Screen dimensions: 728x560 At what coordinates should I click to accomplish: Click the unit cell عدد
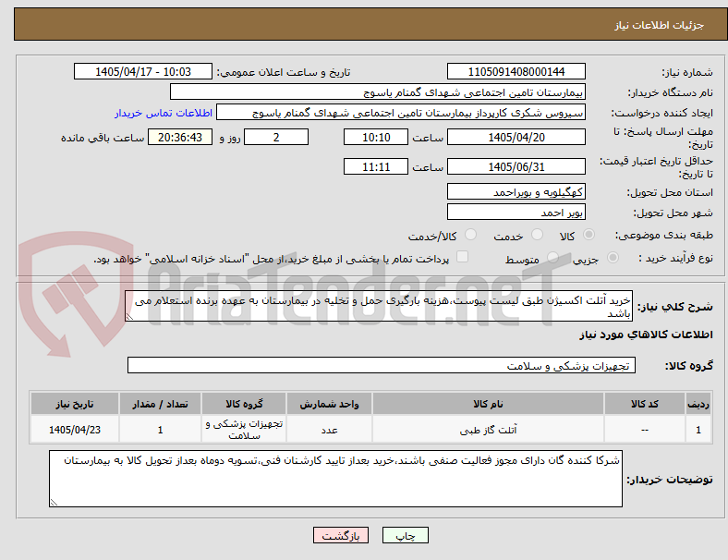click(x=329, y=430)
